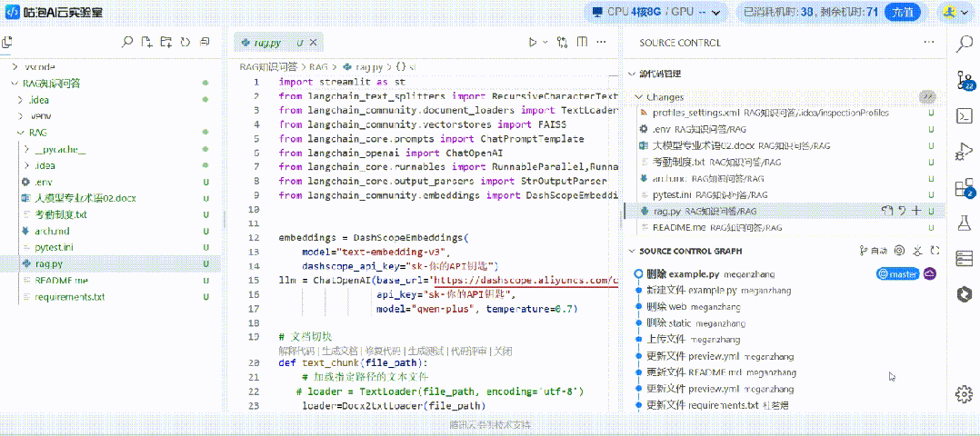Click the New Folder icon in explorer header

click(165, 43)
